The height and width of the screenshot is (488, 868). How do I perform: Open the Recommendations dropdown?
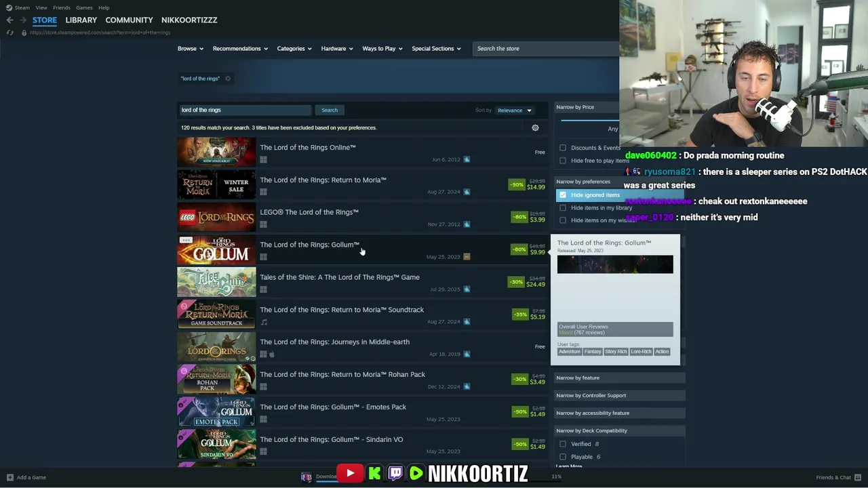(x=240, y=49)
